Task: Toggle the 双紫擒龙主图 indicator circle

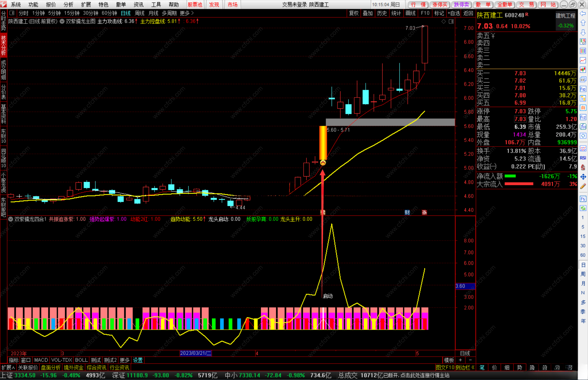Action: [x=62, y=21]
